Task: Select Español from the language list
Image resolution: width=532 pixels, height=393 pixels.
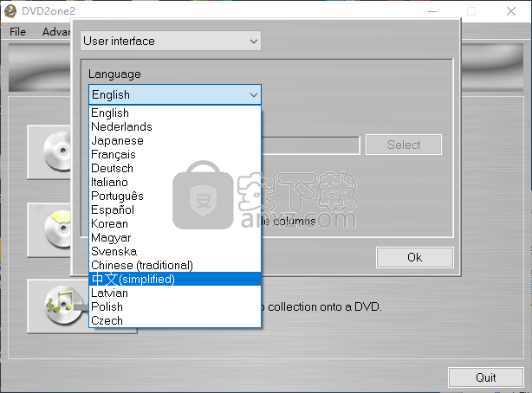Action: [175, 209]
